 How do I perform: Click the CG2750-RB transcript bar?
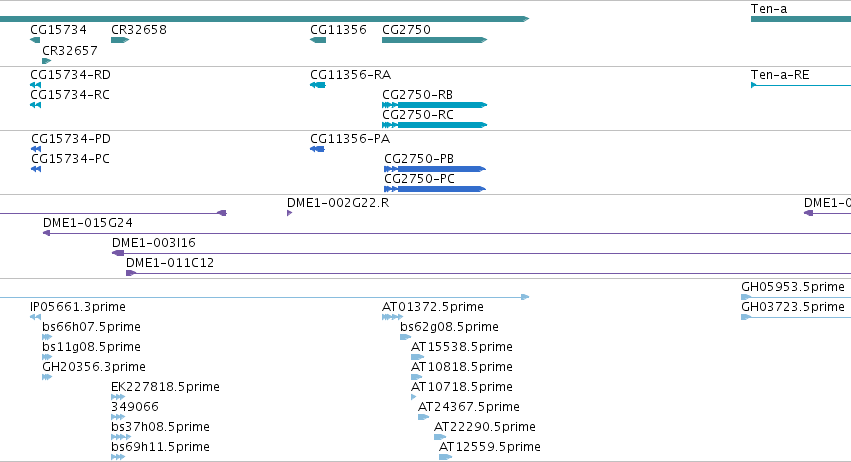(x=434, y=105)
